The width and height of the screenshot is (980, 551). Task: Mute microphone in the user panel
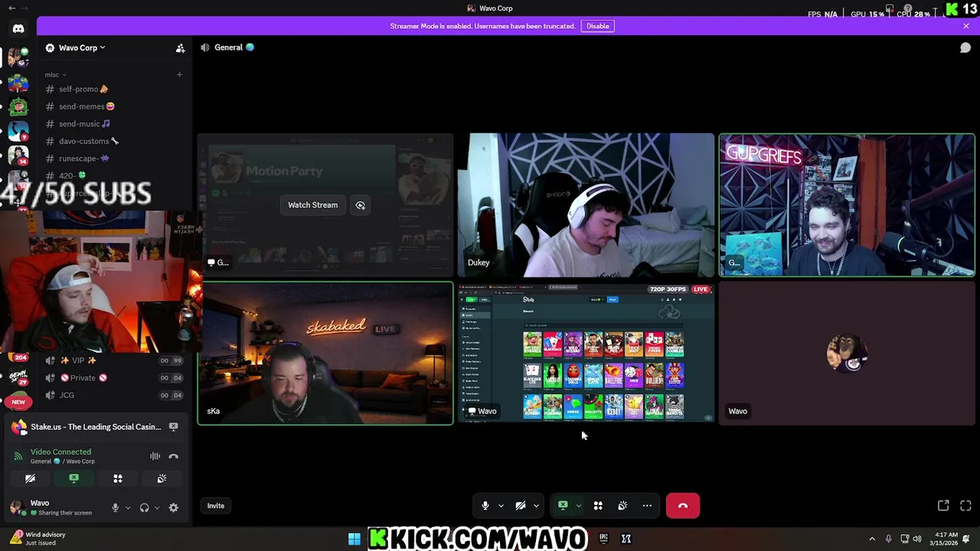pos(116,507)
